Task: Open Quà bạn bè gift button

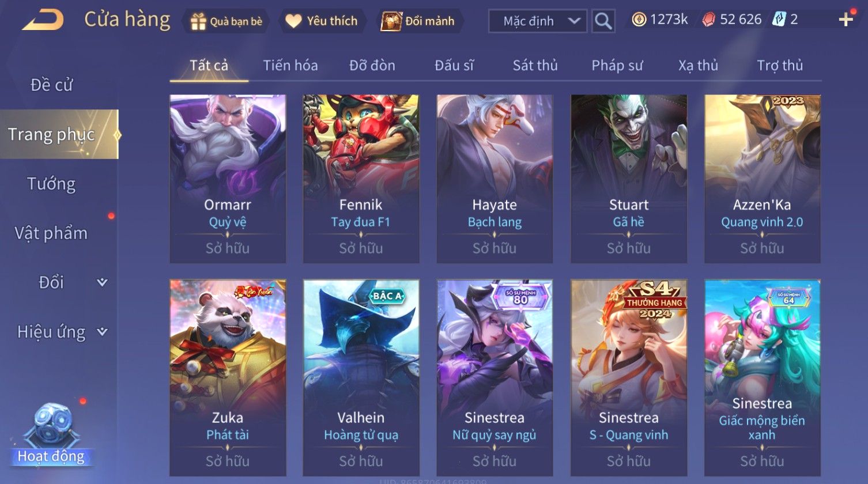Action: point(227,21)
